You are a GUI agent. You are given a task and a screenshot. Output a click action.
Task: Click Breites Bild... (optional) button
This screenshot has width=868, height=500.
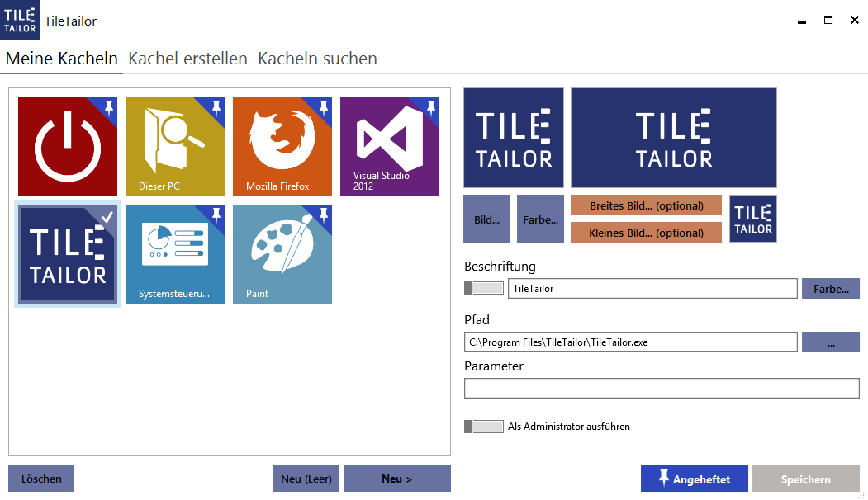646,205
